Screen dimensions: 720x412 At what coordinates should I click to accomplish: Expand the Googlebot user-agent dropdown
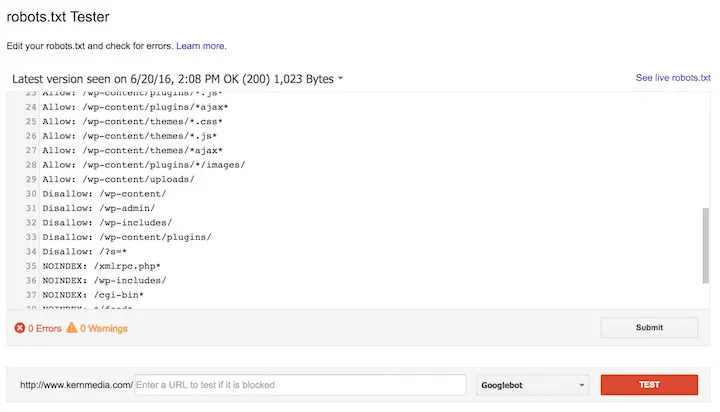[534, 385]
